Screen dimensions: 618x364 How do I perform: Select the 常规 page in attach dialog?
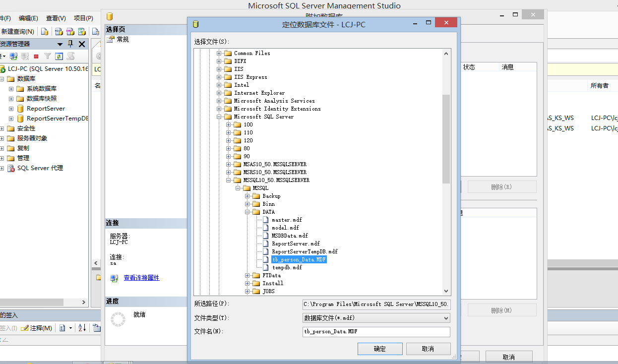(x=123, y=39)
